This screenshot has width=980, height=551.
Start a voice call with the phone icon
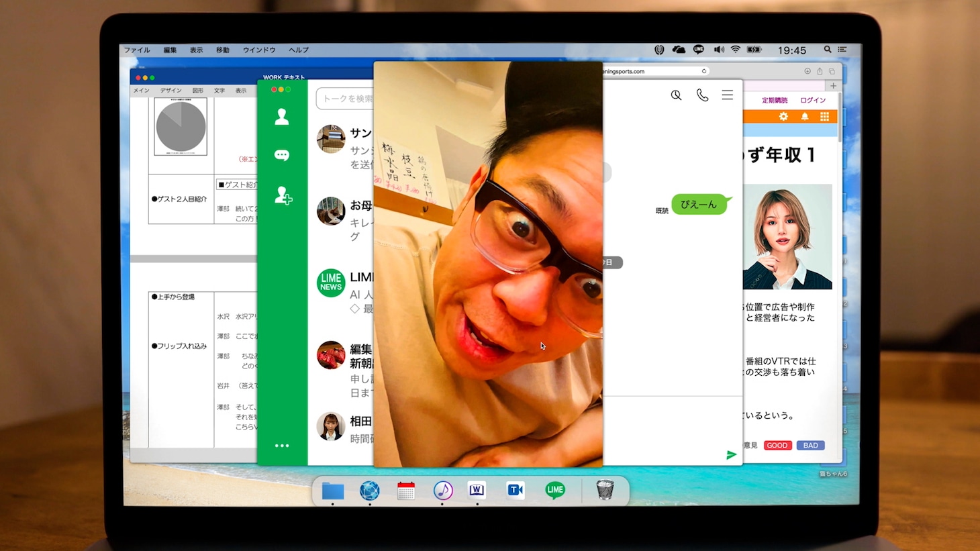point(702,95)
